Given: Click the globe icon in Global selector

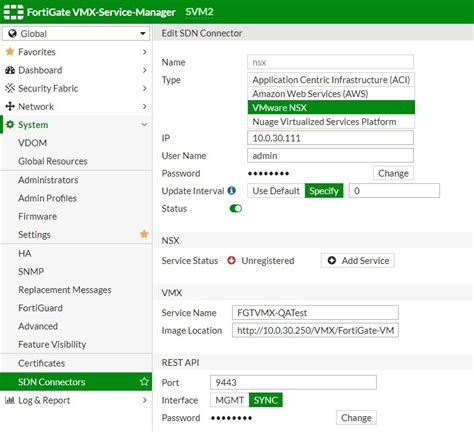Looking at the screenshot, I should pyautogui.click(x=12, y=33).
